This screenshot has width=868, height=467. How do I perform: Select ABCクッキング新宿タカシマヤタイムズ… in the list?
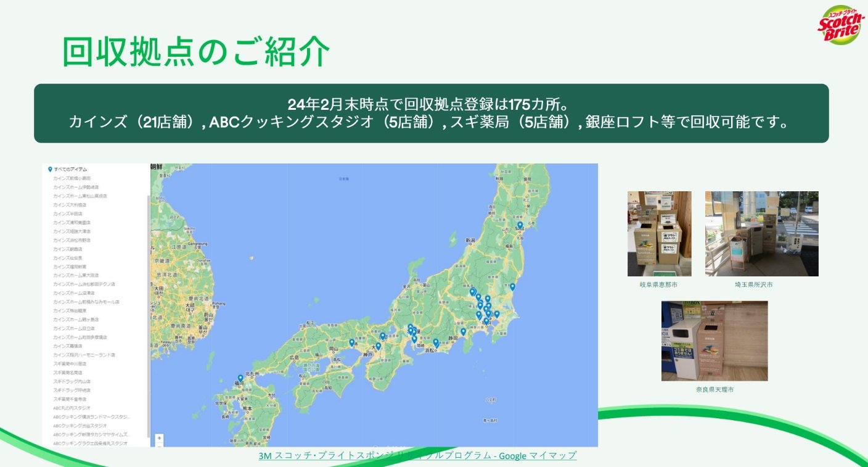92,434
